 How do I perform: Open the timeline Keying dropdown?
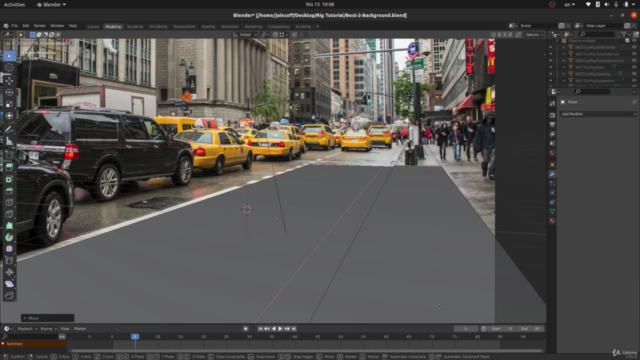[48, 329]
